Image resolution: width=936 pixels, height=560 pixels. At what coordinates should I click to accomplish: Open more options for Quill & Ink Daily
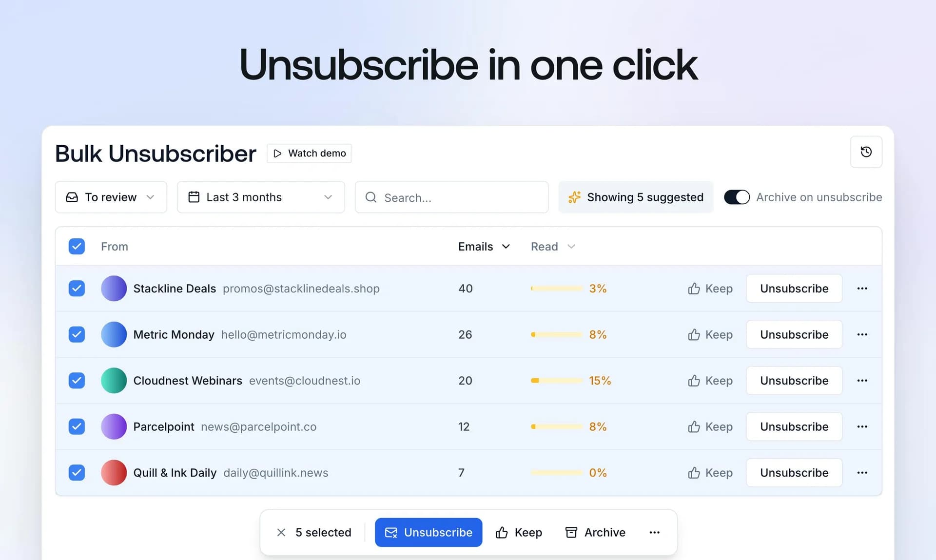[862, 473]
